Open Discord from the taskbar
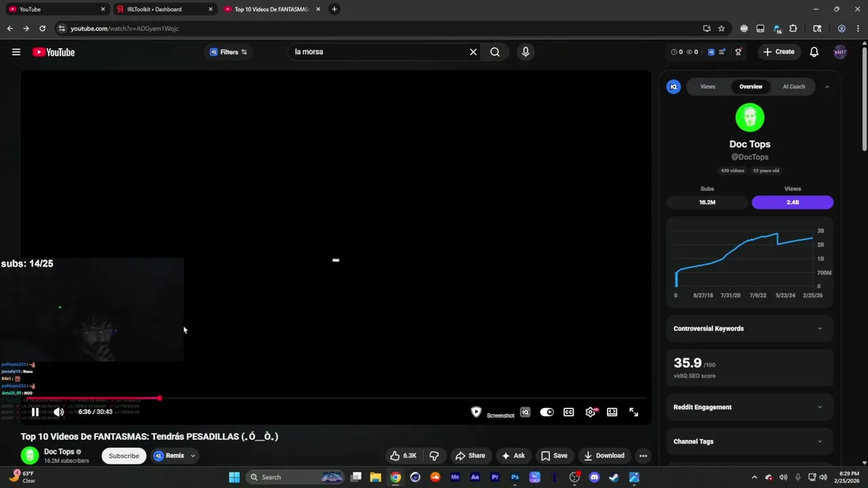The image size is (868, 488). pos(595,477)
